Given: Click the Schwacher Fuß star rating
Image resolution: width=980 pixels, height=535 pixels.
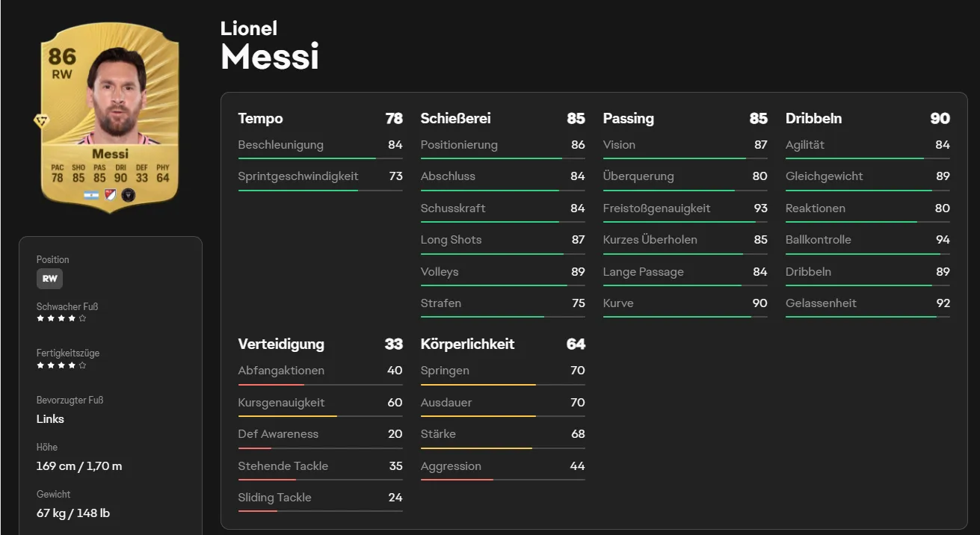Looking at the screenshot, I should [61, 318].
